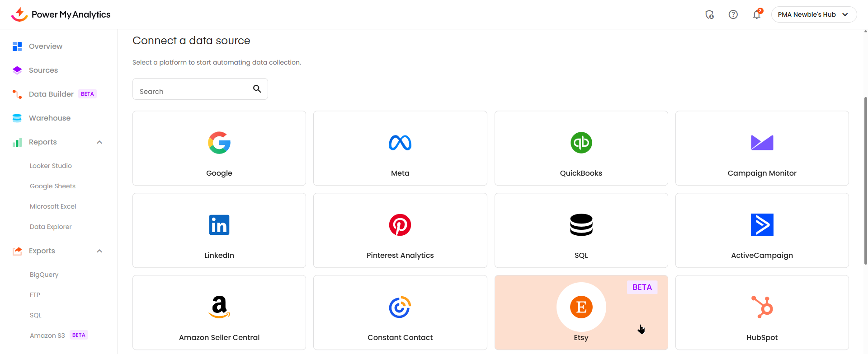The height and width of the screenshot is (354, 868).
Task: Choose the Meta infinity logo
Action: 400,143
